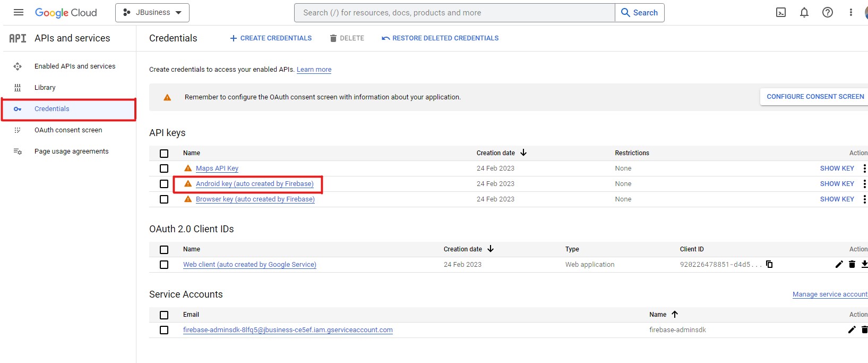Tick the select-all checkbox for API keys
The image size is (868, 363).
coord(164,154)
